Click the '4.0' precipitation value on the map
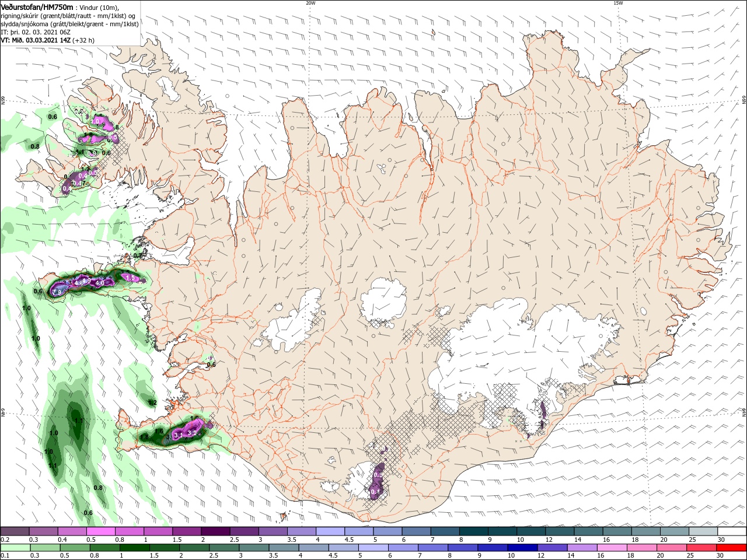Viewport: 747px width, 560px height. point(100,283)
